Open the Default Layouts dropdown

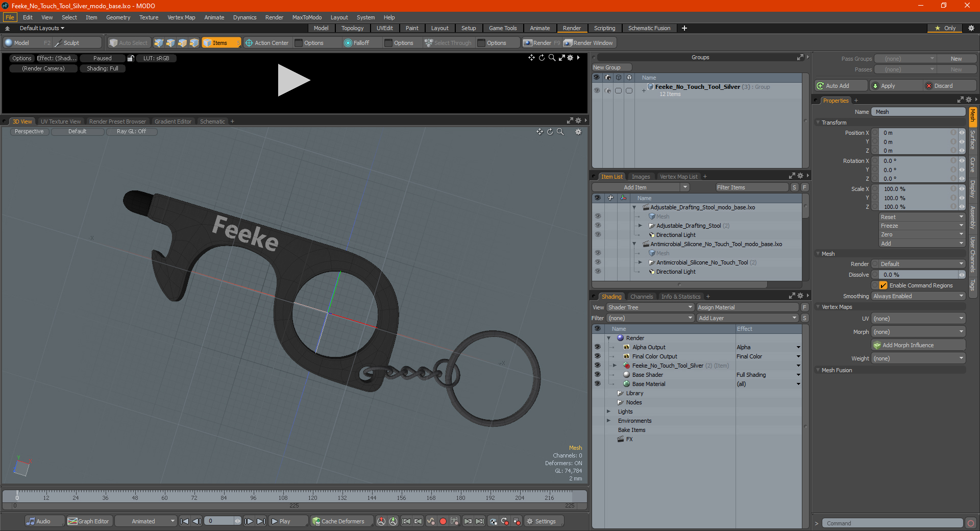42,28
